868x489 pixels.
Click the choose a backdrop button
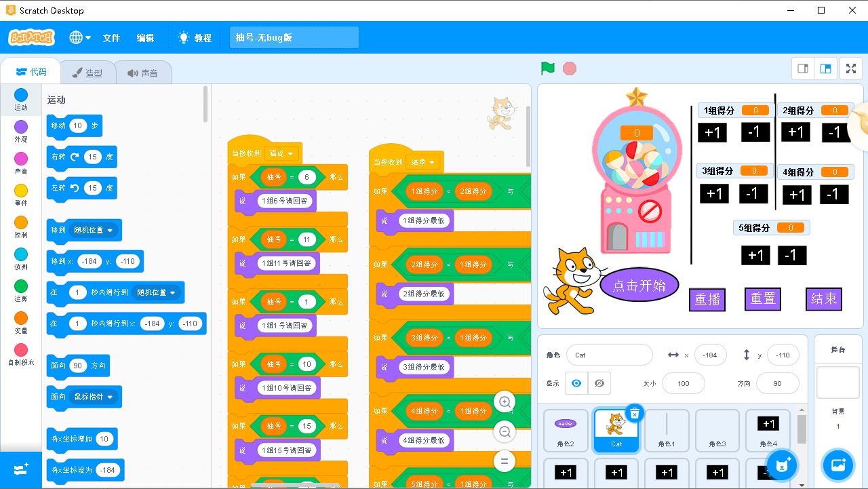[x=838, y=465]
